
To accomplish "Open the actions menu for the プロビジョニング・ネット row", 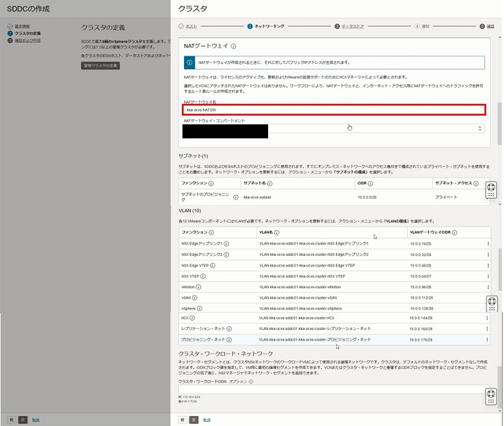I will (488, 339).
